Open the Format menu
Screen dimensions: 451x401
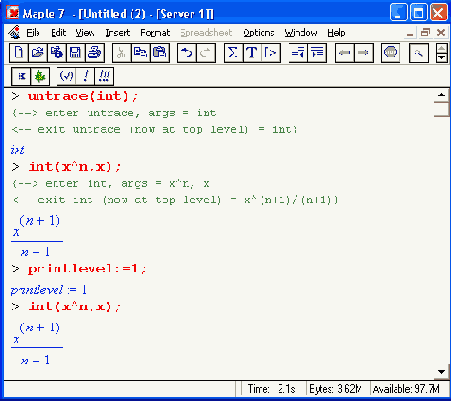pos(155,33)
